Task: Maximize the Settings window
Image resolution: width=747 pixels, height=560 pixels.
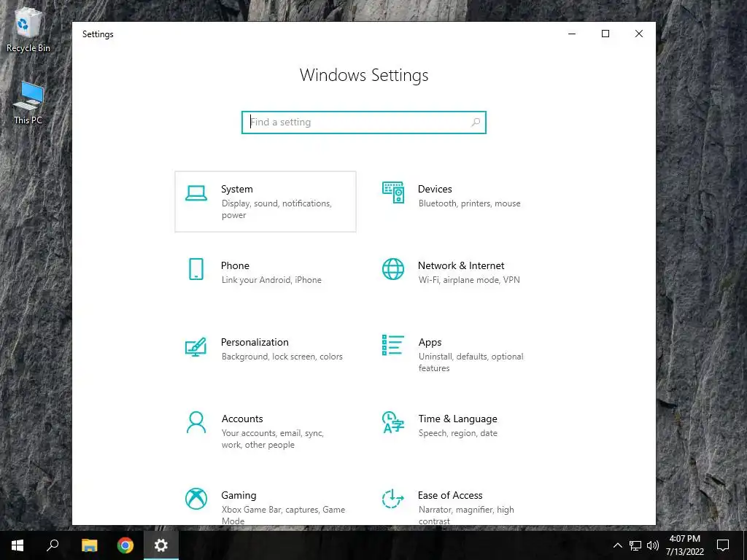Action: 605,34
